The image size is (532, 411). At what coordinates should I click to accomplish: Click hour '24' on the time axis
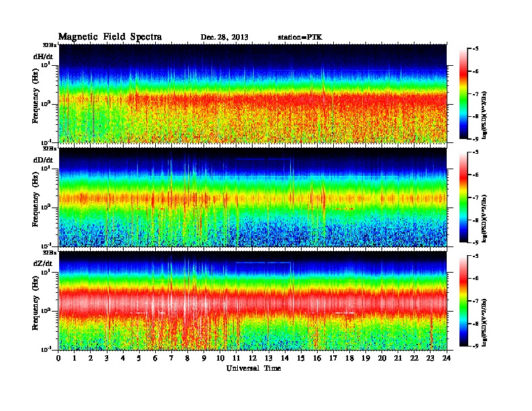click(447, 359)
